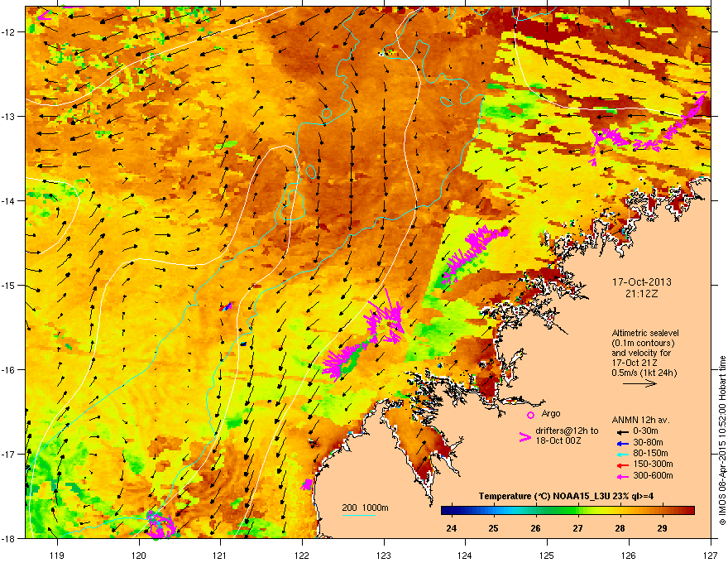Screen dimensions: 728x563
Task: Click the 'Argo' legend label
Action: (x=551, y=413)
